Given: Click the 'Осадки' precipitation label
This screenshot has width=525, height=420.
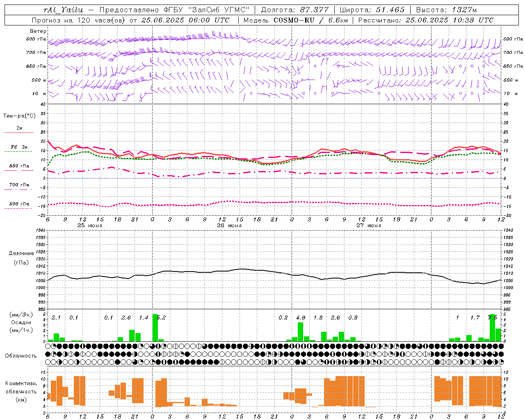Looking at the screenshot, I should coord(21,322).
